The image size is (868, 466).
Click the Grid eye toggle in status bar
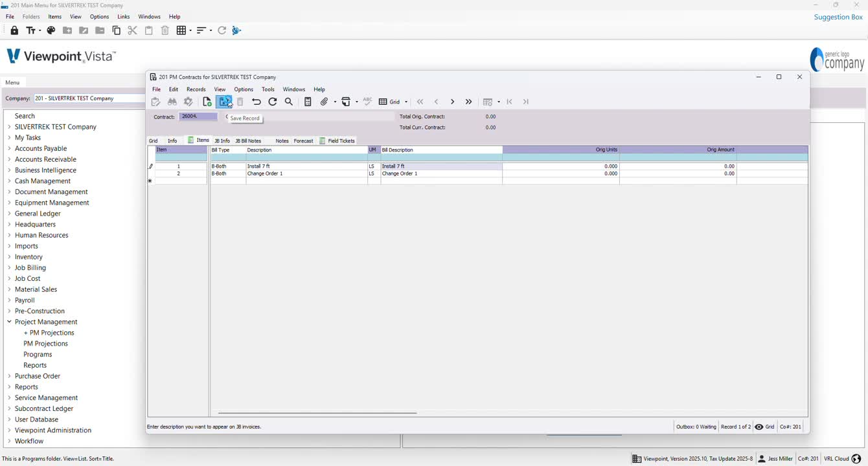click(764, 427)
